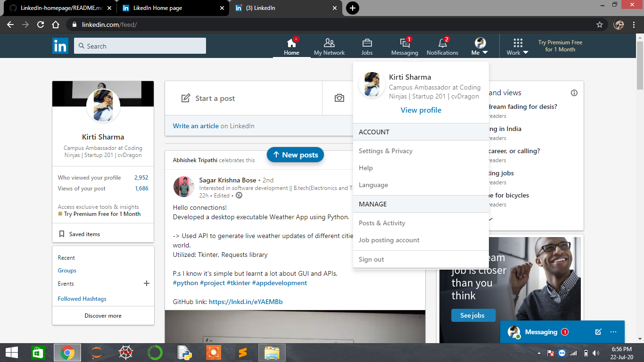This screenshot has height=362, width=644.
Task: Click the Messaging bar at bottom
Action: click(562, 332)
